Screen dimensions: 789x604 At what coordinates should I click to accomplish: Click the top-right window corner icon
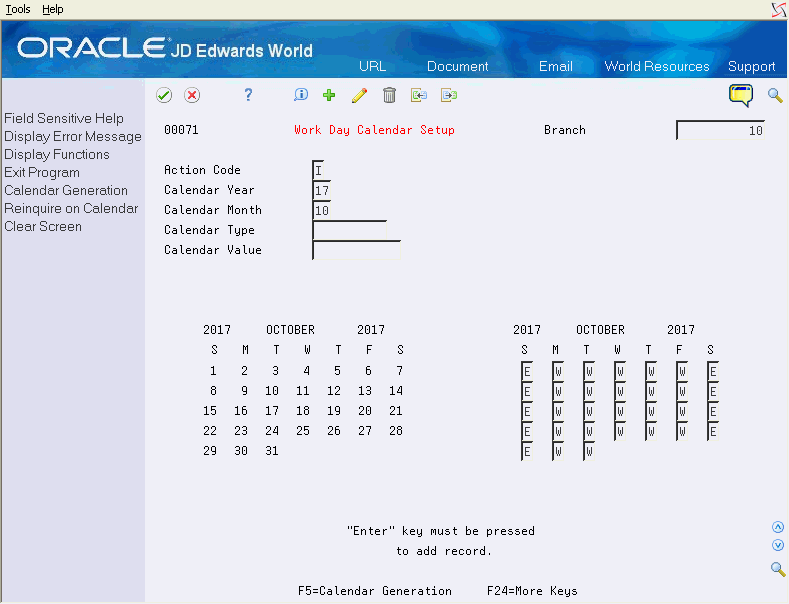point(779,10)
